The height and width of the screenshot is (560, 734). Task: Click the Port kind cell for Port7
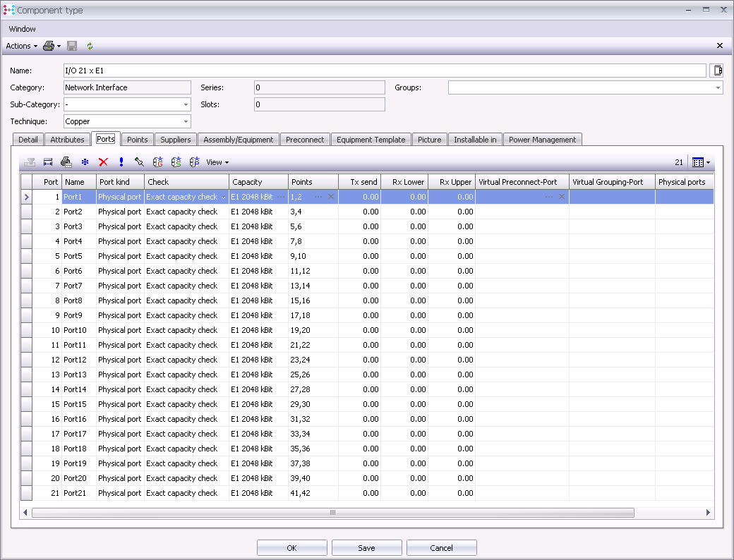[120, 286]
